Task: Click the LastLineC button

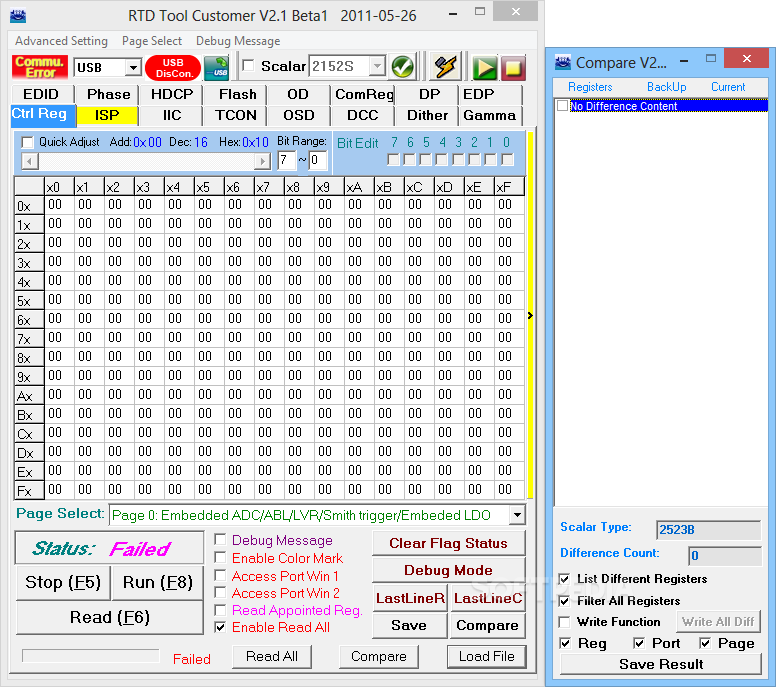Action: click(x=488, y=598)
